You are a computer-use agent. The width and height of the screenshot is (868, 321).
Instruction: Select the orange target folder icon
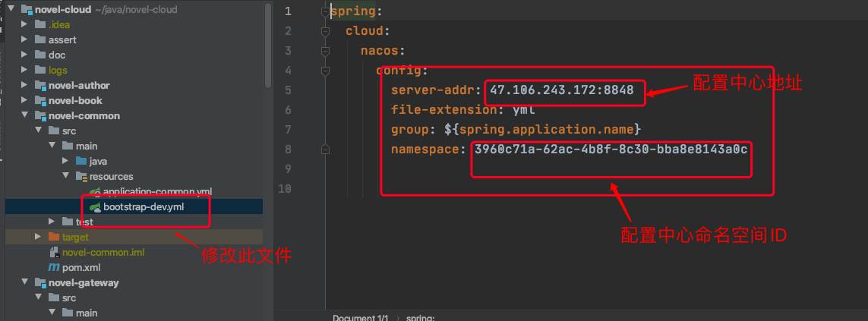click(x=54, y=237)
